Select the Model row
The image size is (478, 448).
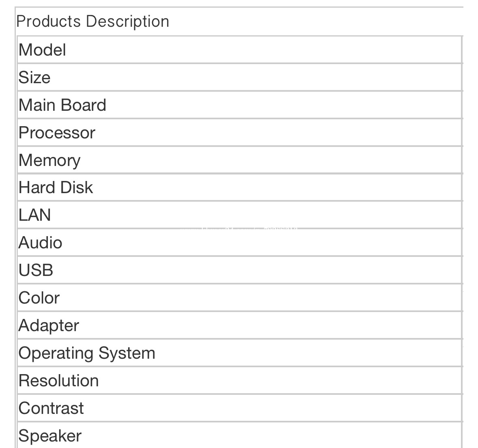pos(239,50)
